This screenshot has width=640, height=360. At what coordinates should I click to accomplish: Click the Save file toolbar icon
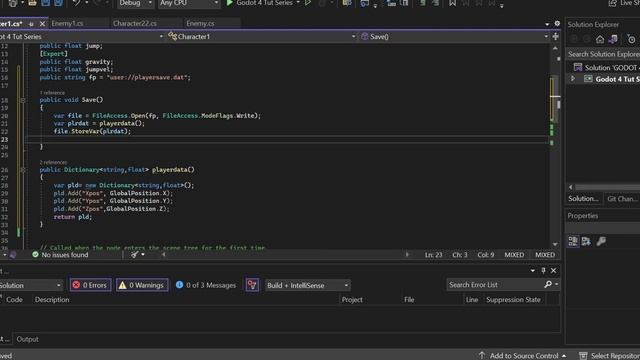pos(46,3)
